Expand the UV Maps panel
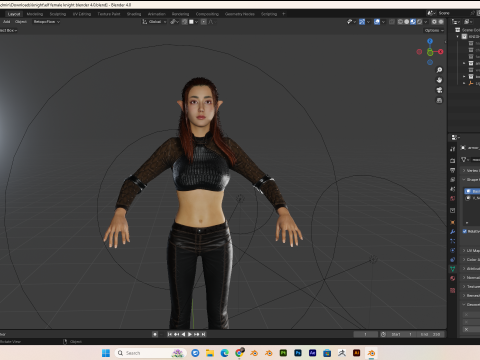The image size is (480, 360). pyautogui.click(x=471, y=250)
